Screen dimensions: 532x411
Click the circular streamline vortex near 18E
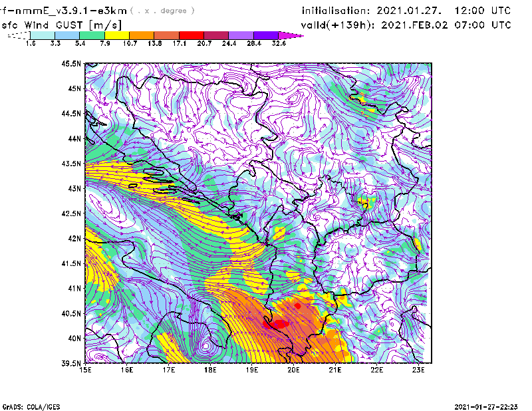(x=206, y=345)
